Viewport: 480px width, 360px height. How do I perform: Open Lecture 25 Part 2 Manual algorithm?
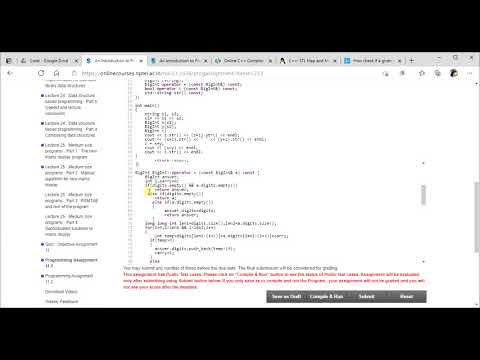coord(70,175)
